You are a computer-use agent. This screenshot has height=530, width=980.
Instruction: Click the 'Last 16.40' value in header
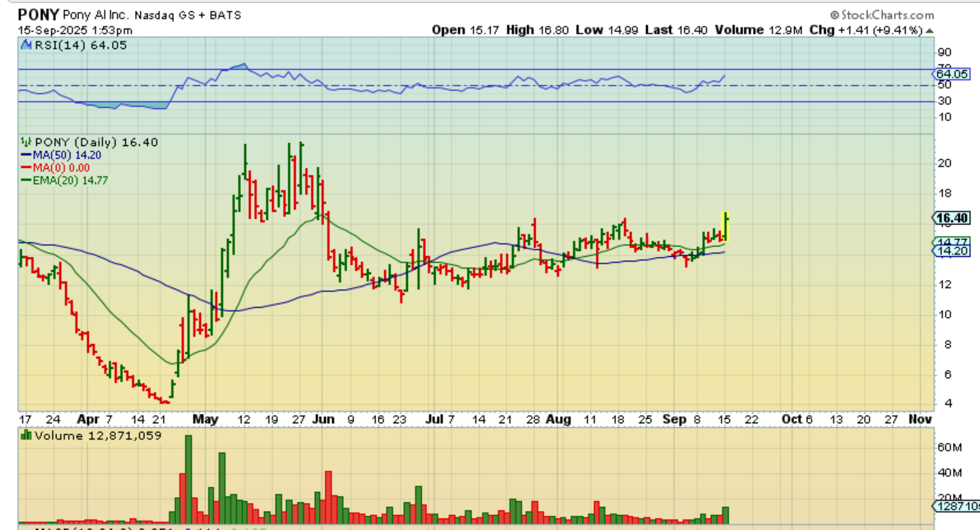point(676,30)
